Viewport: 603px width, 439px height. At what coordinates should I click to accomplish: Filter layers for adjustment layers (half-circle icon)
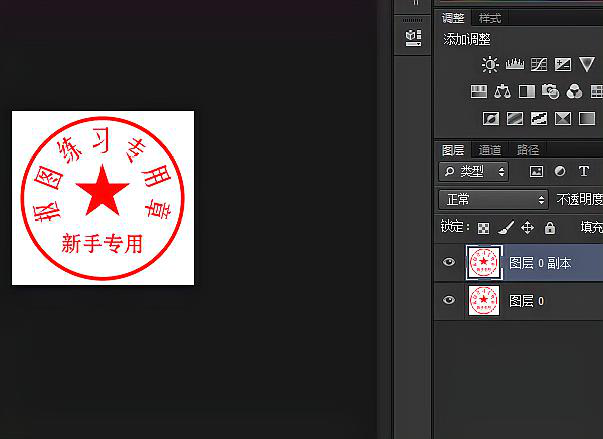(560, 171)
